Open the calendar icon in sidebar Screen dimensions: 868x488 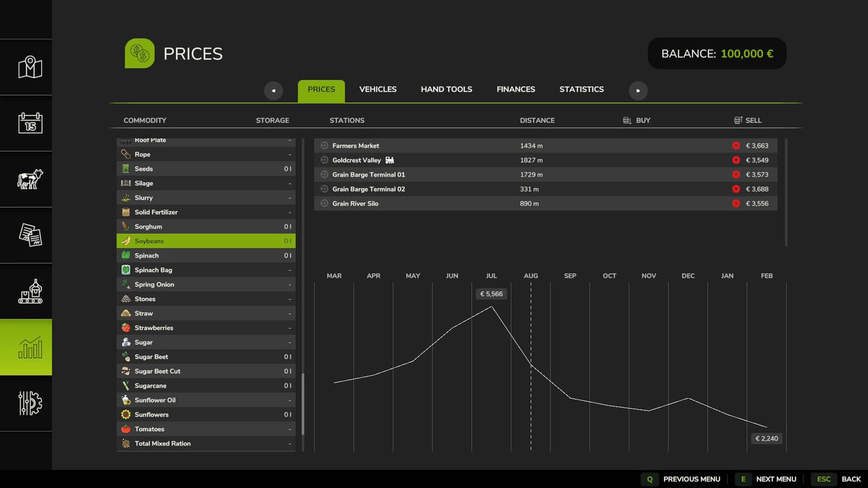(x=30, y=123)
